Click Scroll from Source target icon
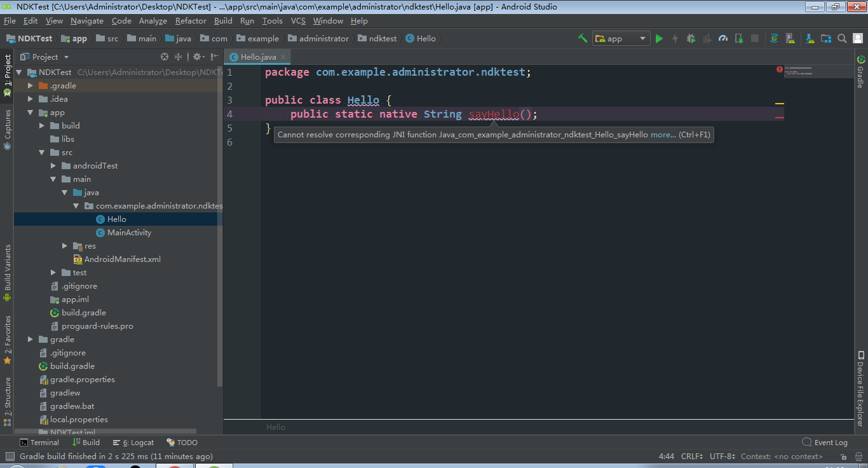This screenshot has height=468, width=868. (165, 57)
